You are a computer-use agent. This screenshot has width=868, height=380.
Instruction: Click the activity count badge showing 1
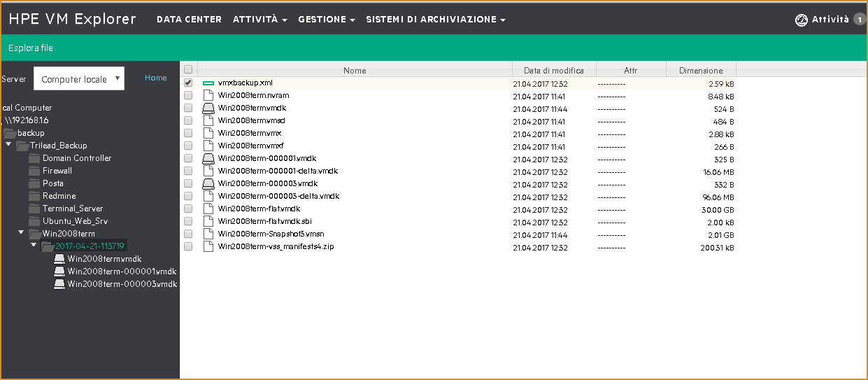[860, 20]
